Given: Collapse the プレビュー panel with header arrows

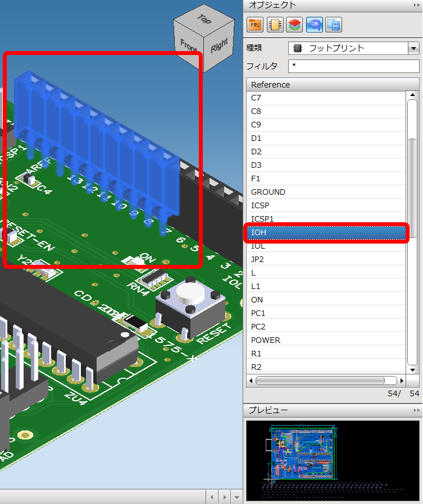Looking at the screenshot, I should point(416,411).
